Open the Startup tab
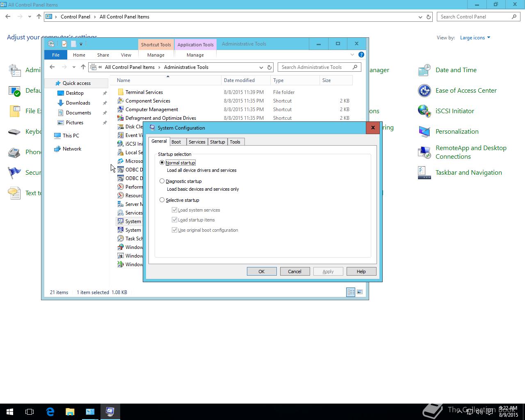Screen dimensions: 525x420 point(217,142)
